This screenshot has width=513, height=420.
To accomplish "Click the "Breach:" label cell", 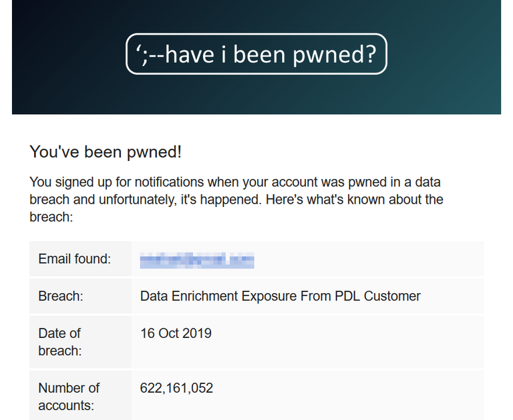I will [x=80, y=296].
